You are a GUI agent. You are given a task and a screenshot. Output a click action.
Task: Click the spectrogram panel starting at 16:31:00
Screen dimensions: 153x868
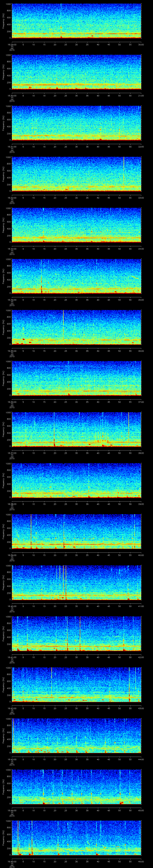tap(76, 123)
